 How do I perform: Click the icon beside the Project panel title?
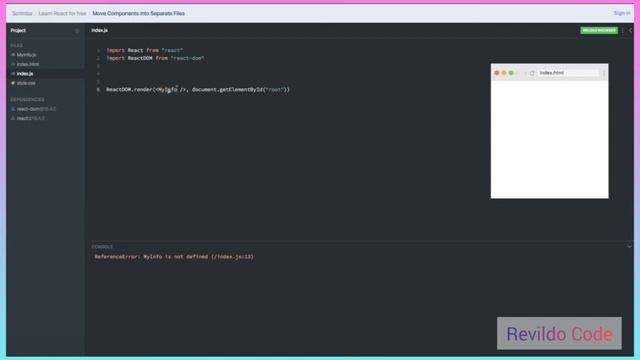tap(77, 31)
